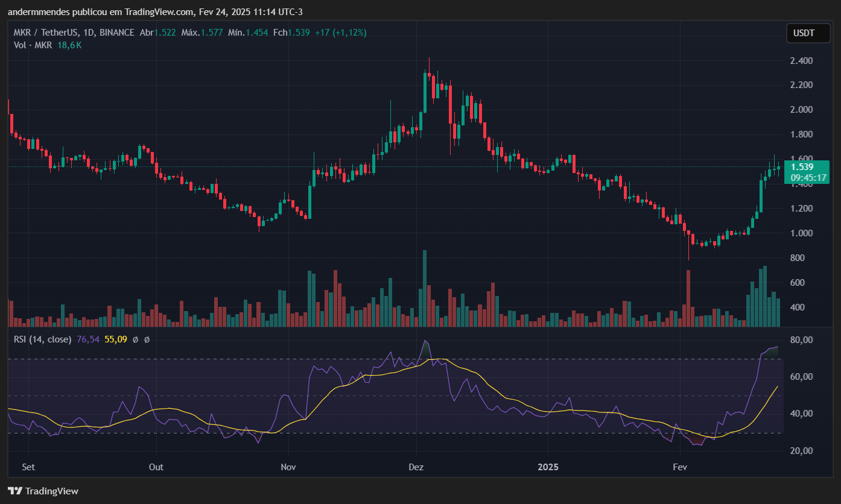This screenshot has width=841, height=504.
Task: Click the 1.600 price axis label
Action: [x=802, y=159]
